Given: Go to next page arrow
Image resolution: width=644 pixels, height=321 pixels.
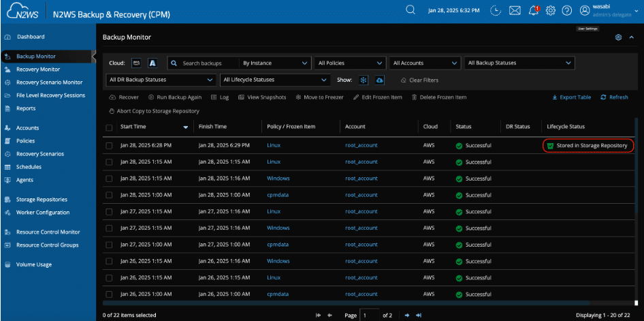Looking at the screenshot, I should pos(407,316).
